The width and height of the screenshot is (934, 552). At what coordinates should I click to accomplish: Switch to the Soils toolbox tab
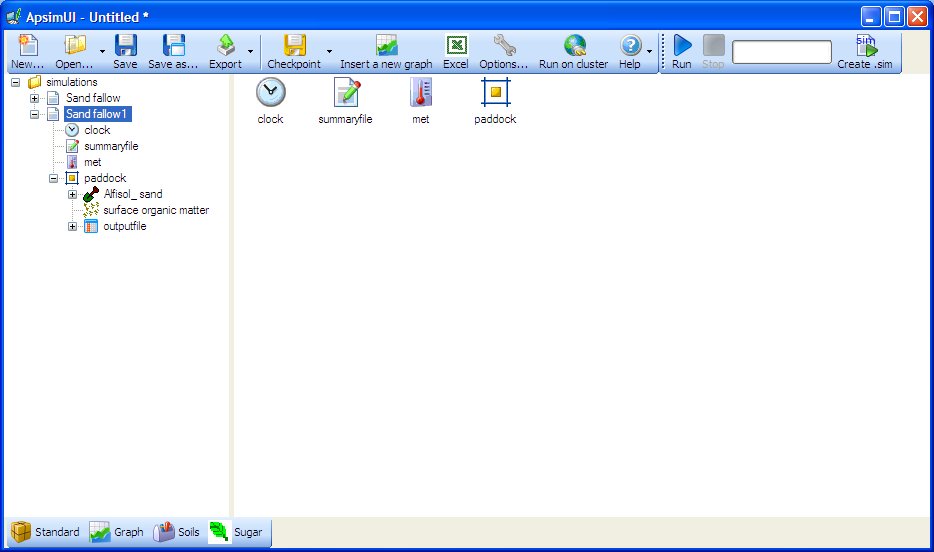point(176,532)
